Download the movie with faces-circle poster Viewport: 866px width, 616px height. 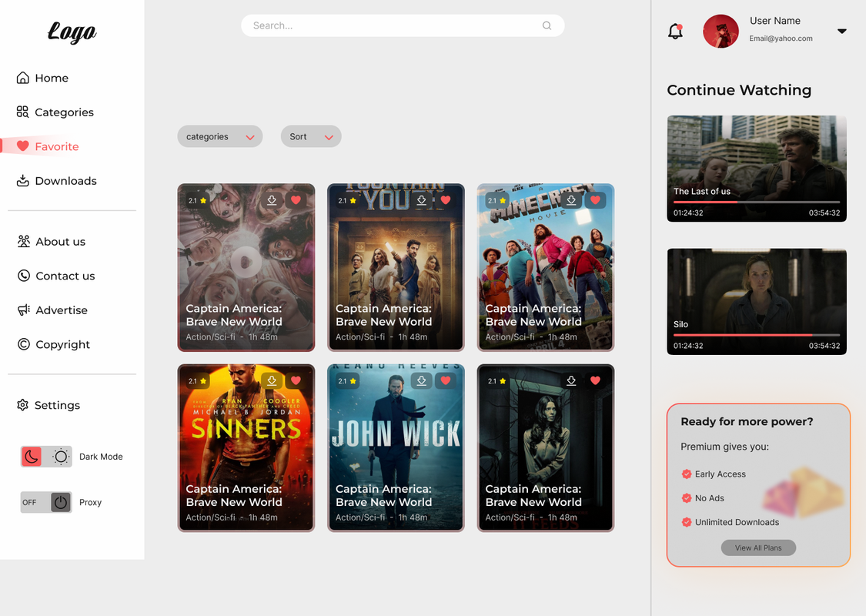(x=272, y=200)
